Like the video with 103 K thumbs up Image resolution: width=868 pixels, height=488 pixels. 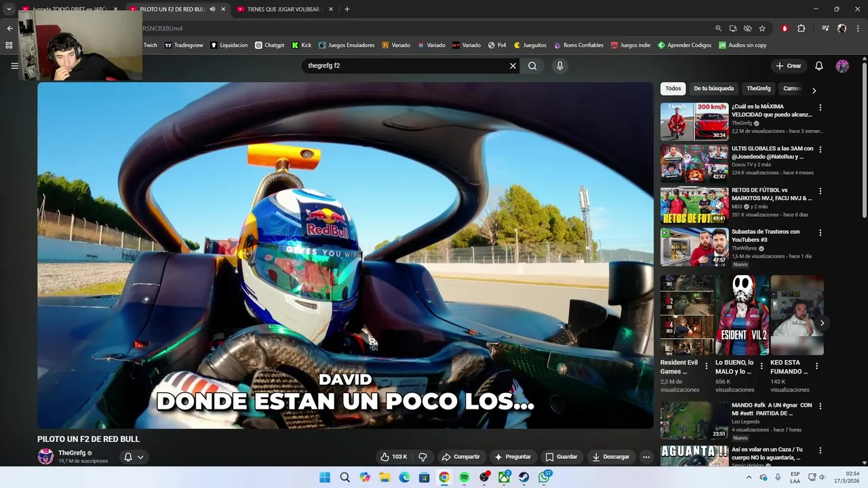[394, 457]
